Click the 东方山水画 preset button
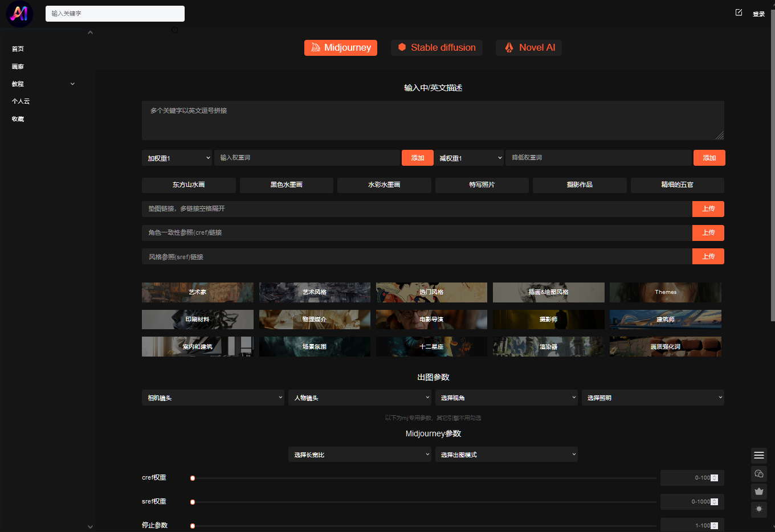This screenshot has height=532, width=775. (x=189, y=185)
